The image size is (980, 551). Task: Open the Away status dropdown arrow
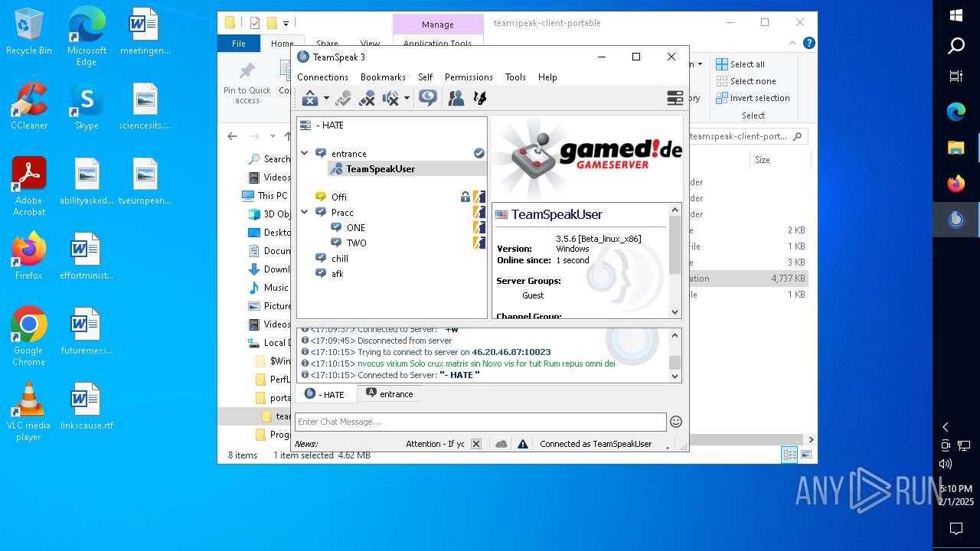tap(326, 98)
